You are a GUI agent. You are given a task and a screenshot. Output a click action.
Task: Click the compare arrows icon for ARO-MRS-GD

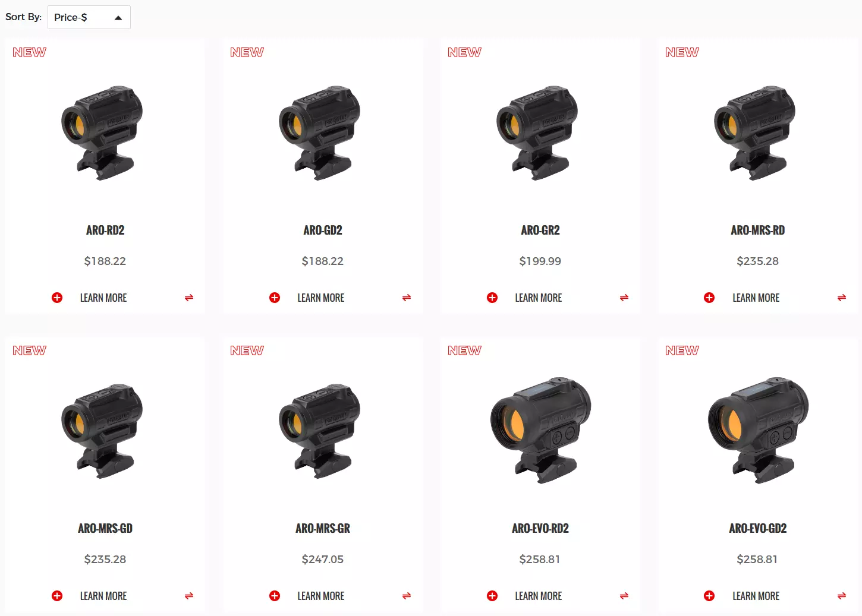189,596
